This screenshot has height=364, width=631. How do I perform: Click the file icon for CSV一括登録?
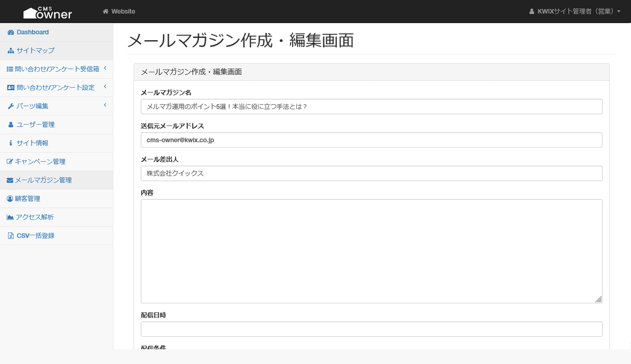11,235
